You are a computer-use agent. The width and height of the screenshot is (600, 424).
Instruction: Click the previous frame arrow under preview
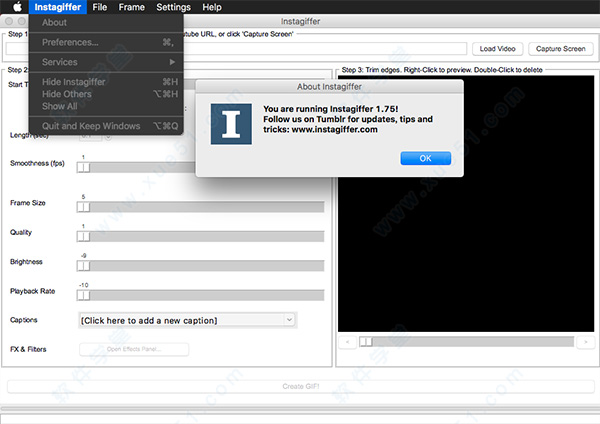tap(347, 342)
